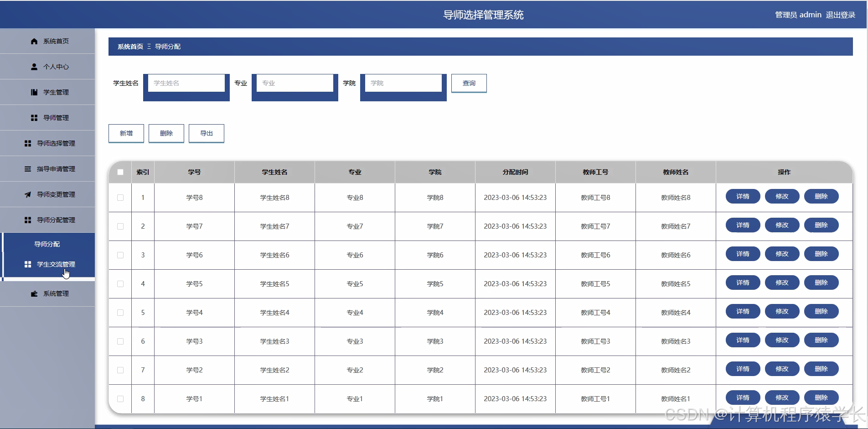Check the checkbox for row 学号2
868x429 pixels.
tap(120, 370)
